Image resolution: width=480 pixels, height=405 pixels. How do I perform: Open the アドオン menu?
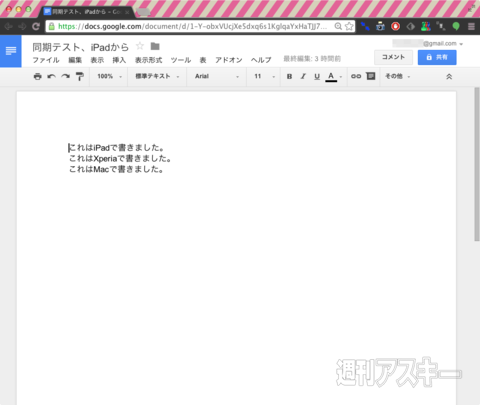pos(229,60)
